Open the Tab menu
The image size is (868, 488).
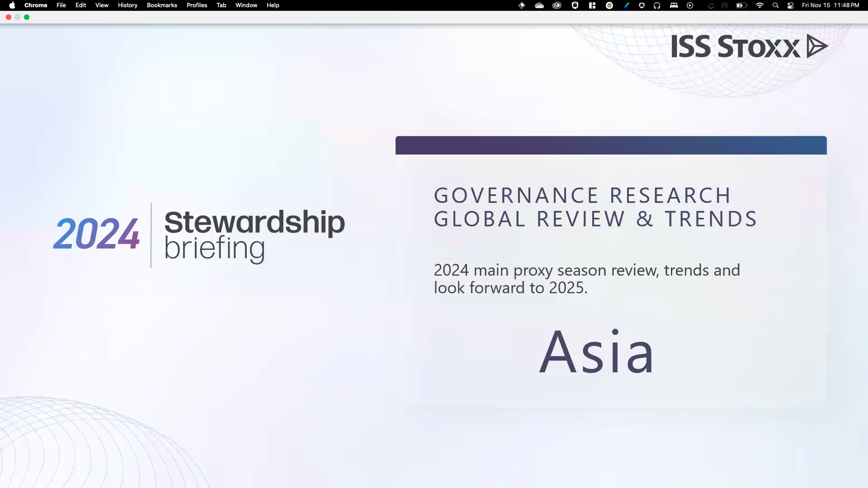pyautogui.click(x=221, y=5)
